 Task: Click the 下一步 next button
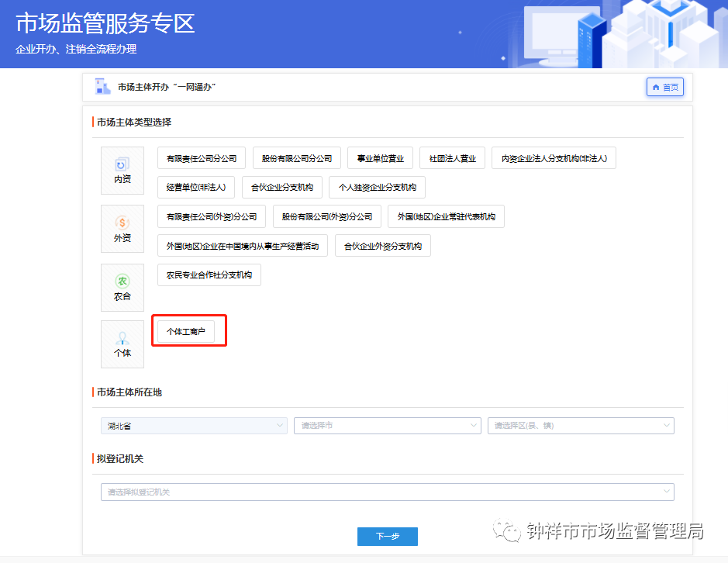[387, 536]
